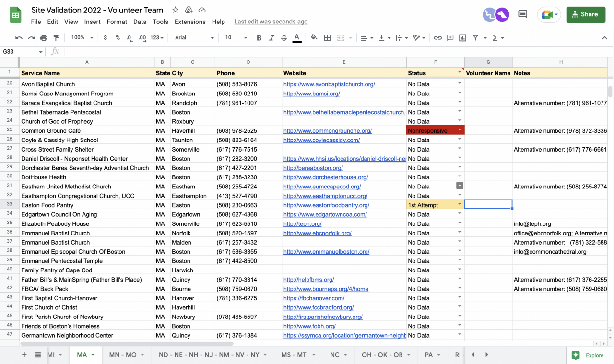Viewport: 614px width, 364px height.
Task: Click the Undo arrow in toolbar
Action: click(19, 38)
